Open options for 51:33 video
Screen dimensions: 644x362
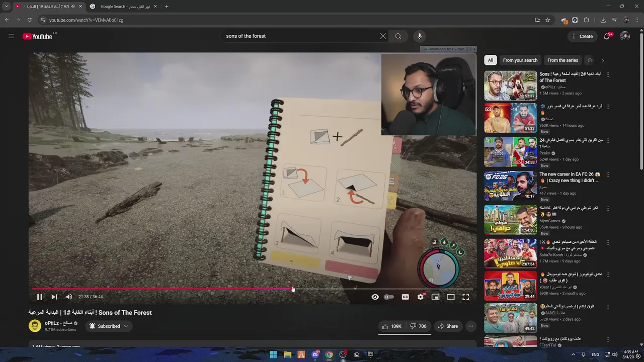point(608,107)
